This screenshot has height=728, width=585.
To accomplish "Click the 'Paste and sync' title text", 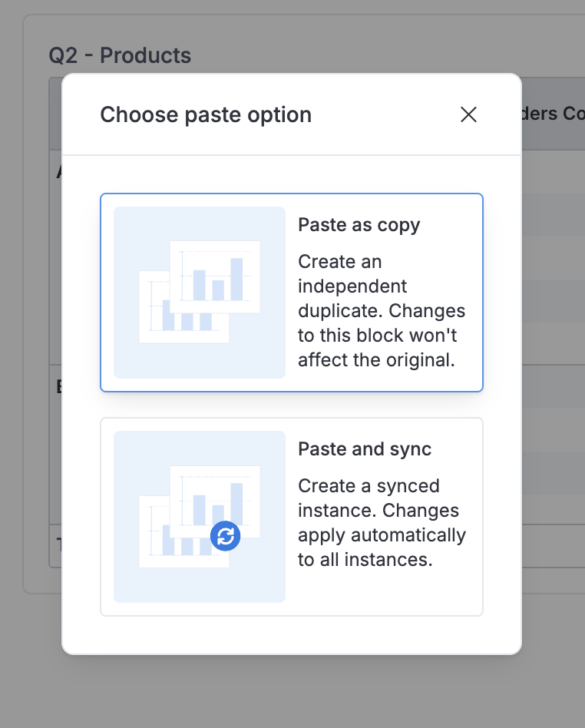I will point(365,449).
